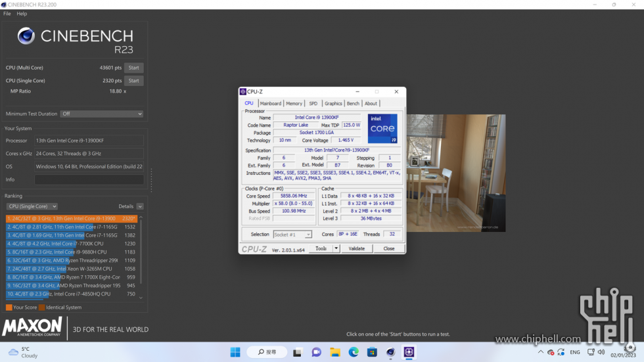The image size is (644, 362).
Task: Open File Explorer from taskbar
Action: tap(335, 352)
